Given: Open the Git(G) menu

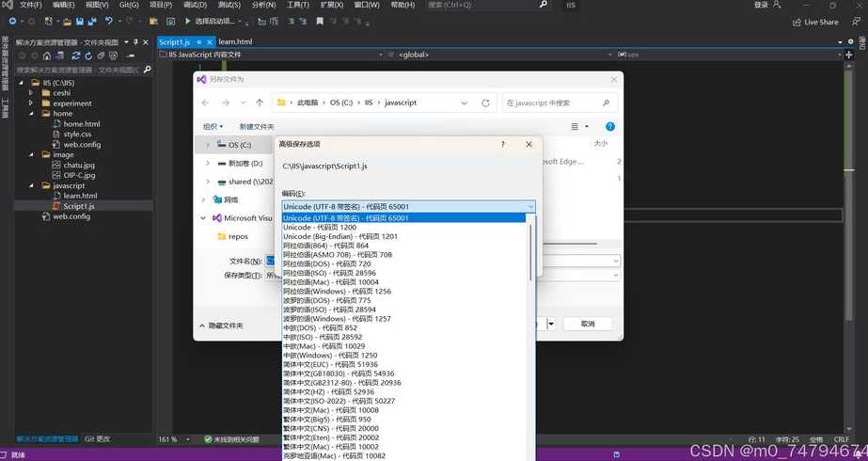Looking at the screenshot, I should pos(129,5).
